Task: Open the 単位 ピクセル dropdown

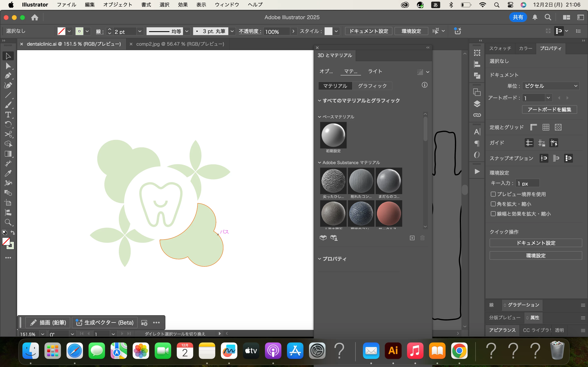Action: 551,86
